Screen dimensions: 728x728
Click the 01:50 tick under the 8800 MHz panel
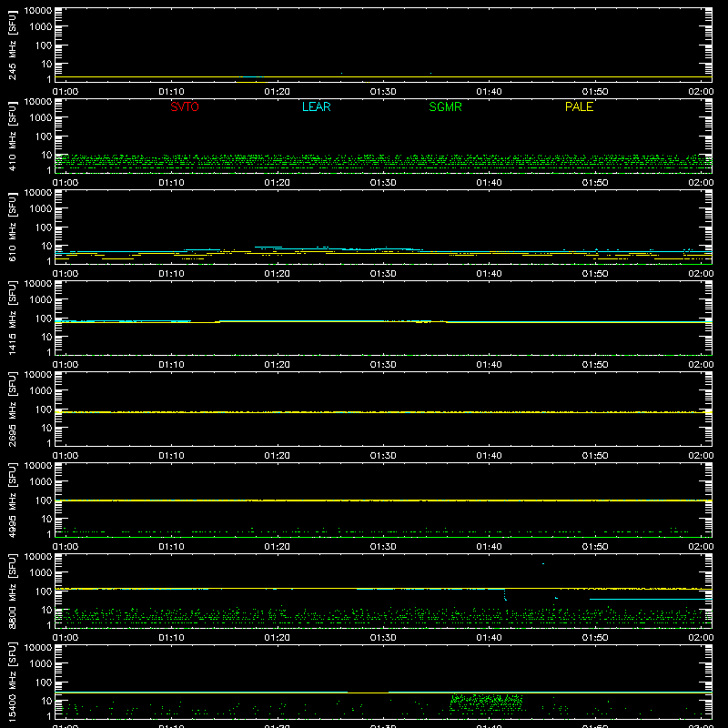(x=595, y=638)
